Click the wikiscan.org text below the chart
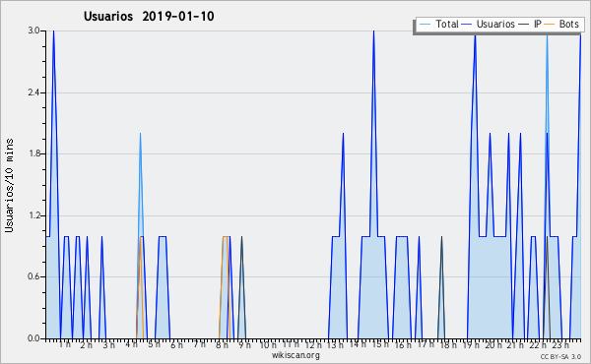The width and height of the screenshot is (591, 364). tap(295, 355)
